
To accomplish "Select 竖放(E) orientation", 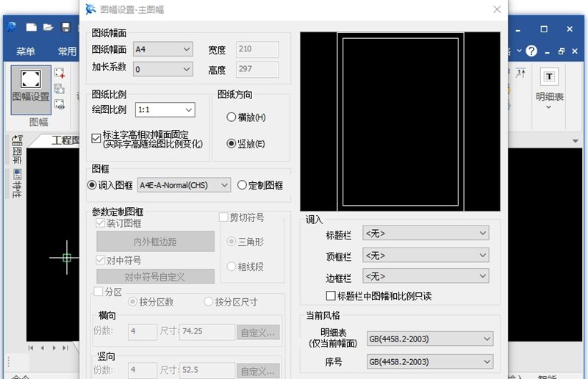I will click(231, 143).
